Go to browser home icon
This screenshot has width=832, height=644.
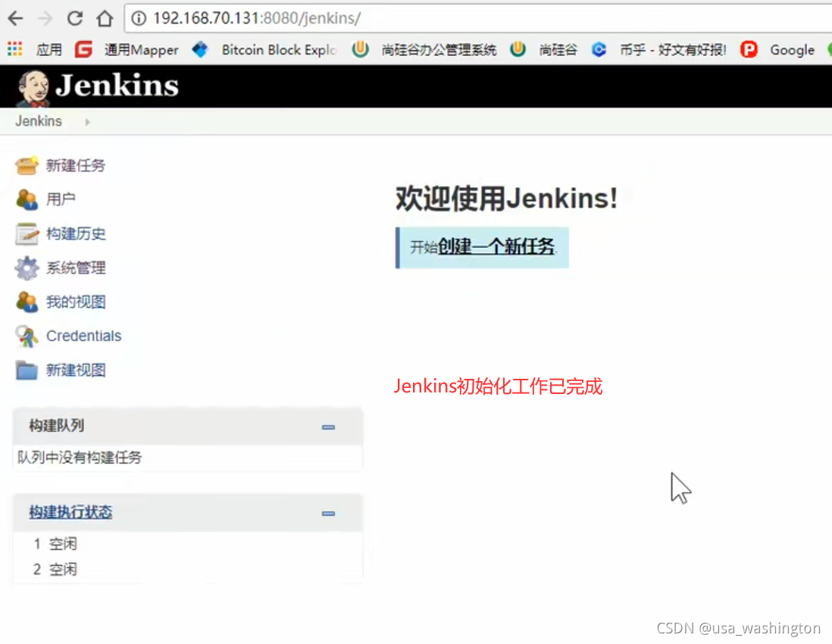[105, 19]
